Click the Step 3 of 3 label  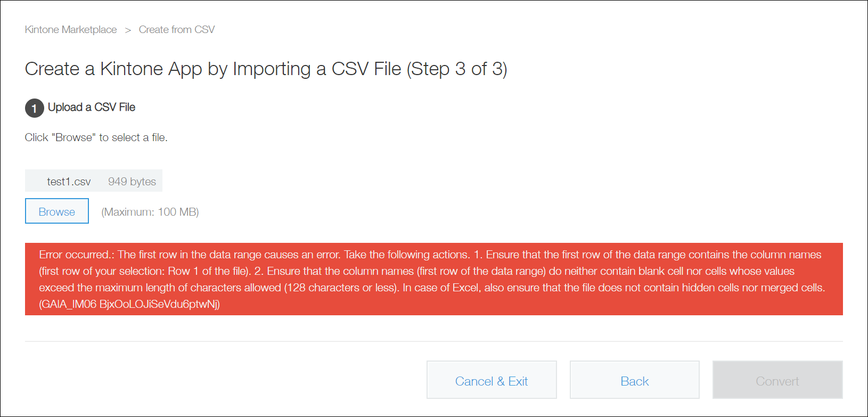(x=457, y=69)
